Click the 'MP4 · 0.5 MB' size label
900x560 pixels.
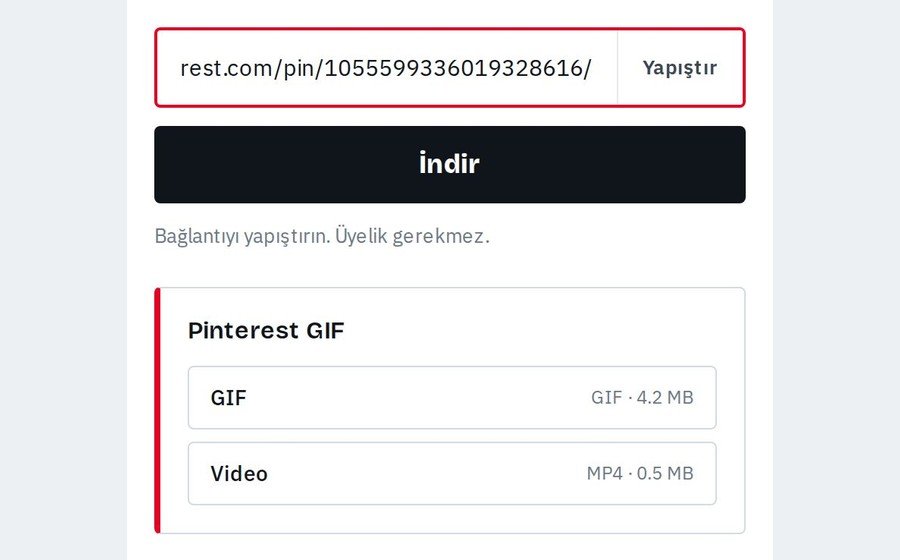pyautogui.click(x=640, y=473)
